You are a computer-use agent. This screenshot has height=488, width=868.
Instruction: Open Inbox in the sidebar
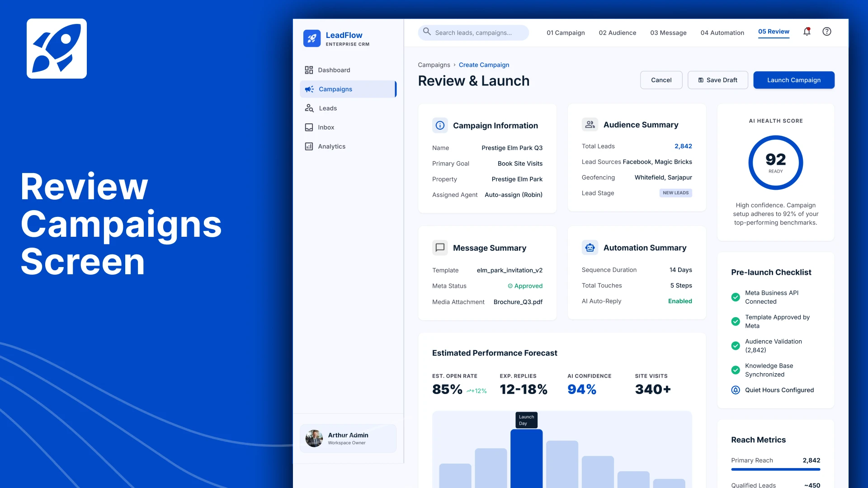pos(348,127)
